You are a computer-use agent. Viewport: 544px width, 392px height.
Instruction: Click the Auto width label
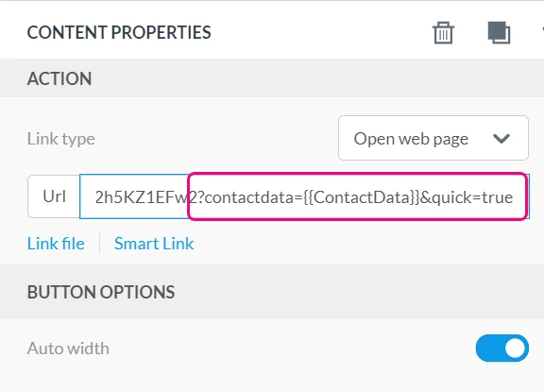coord(68,349)
